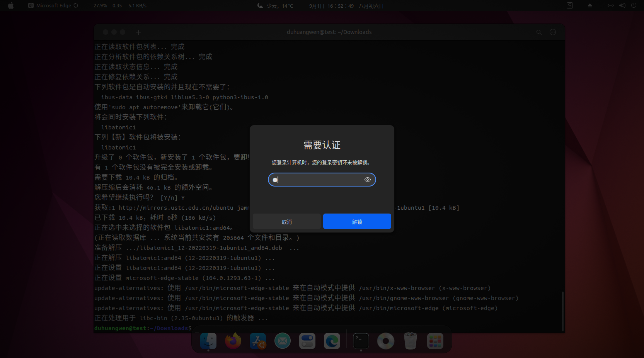Click the 解锁 (Unlock) button

(x=357, y=221)
